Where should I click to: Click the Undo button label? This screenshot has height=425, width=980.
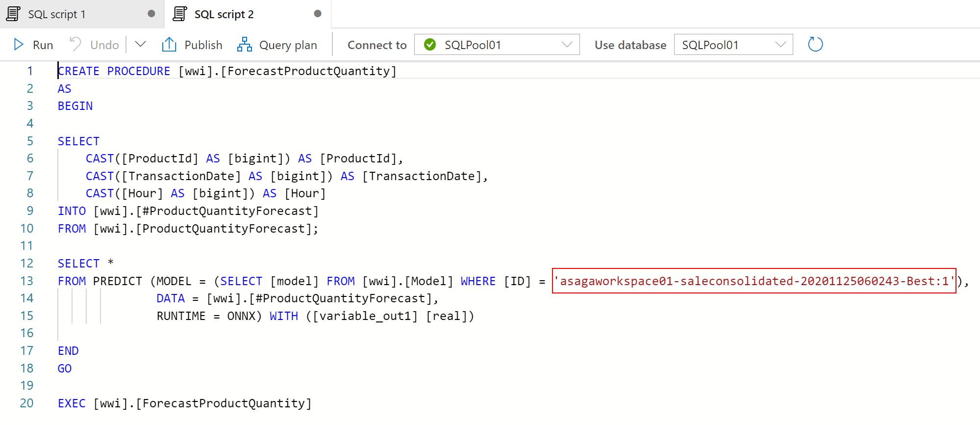point(104,45)
